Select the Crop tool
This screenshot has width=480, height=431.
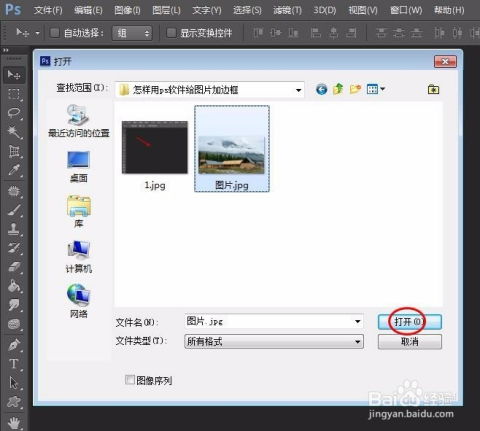click(x=14, y=151)
